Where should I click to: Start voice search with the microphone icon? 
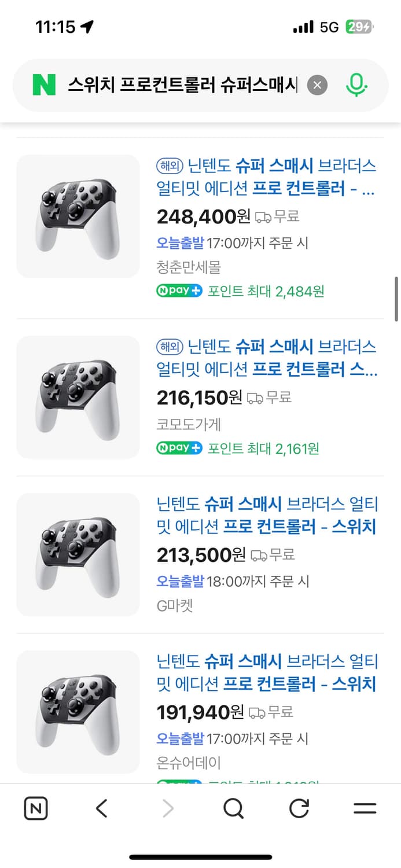(x=357, y=84)
